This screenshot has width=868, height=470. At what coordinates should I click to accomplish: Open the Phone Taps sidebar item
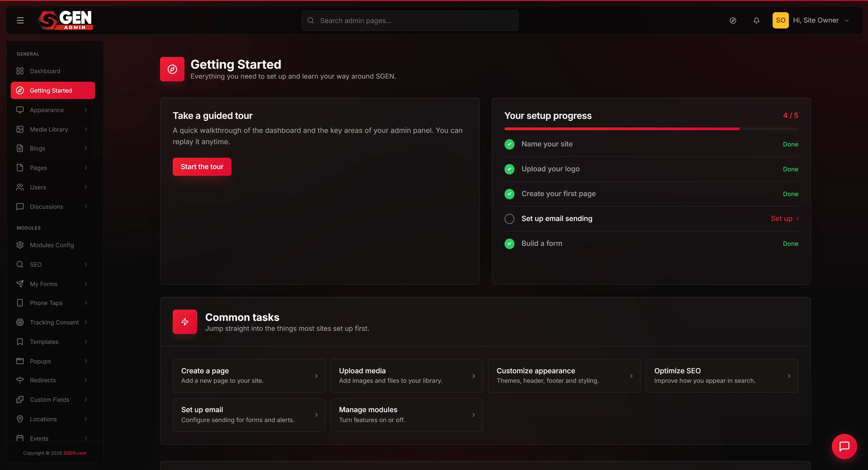[53, 303]
